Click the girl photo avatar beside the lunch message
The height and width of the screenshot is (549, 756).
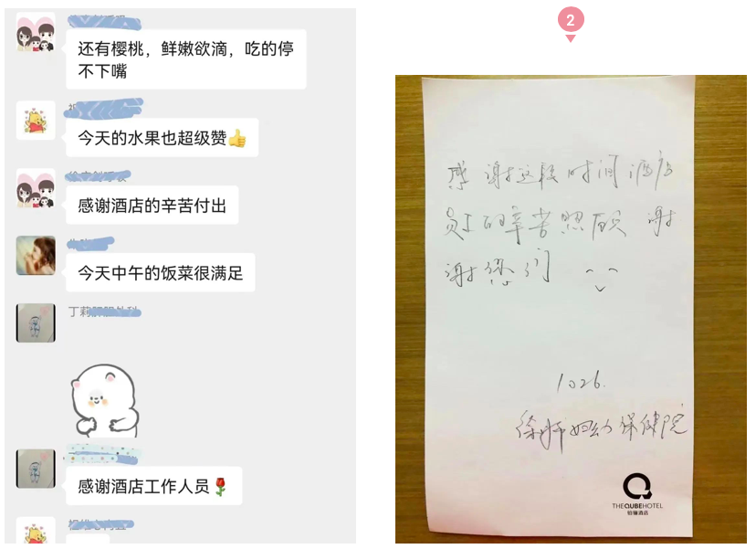36,256
